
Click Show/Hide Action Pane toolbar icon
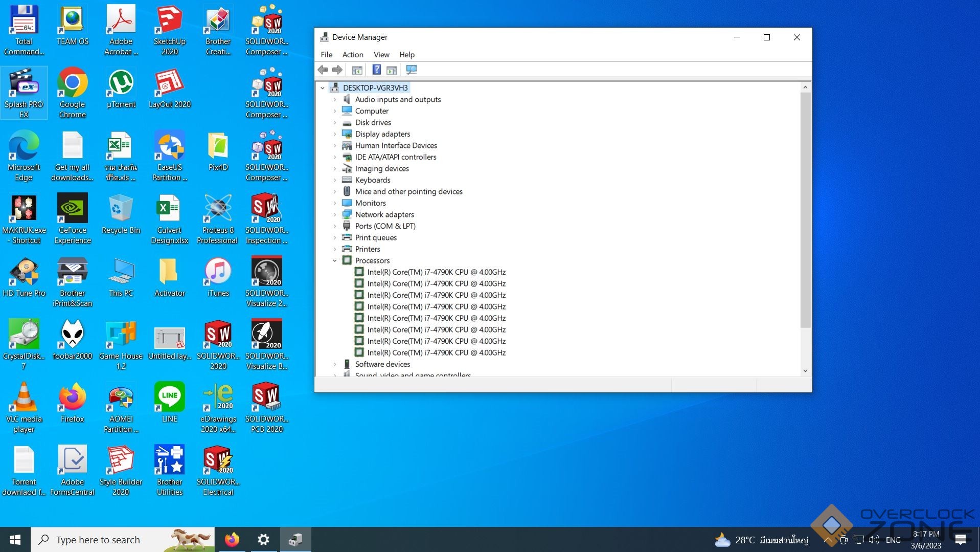click(x=392, y=70)
